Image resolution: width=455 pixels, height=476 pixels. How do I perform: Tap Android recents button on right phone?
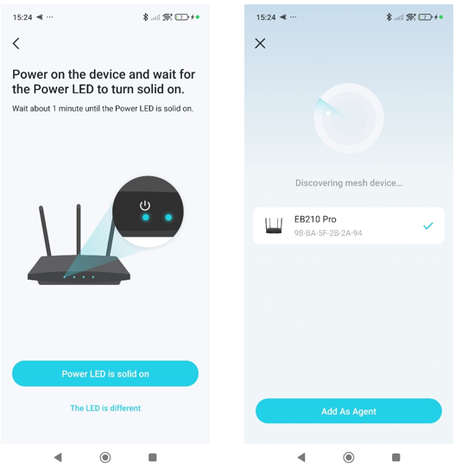395,457
